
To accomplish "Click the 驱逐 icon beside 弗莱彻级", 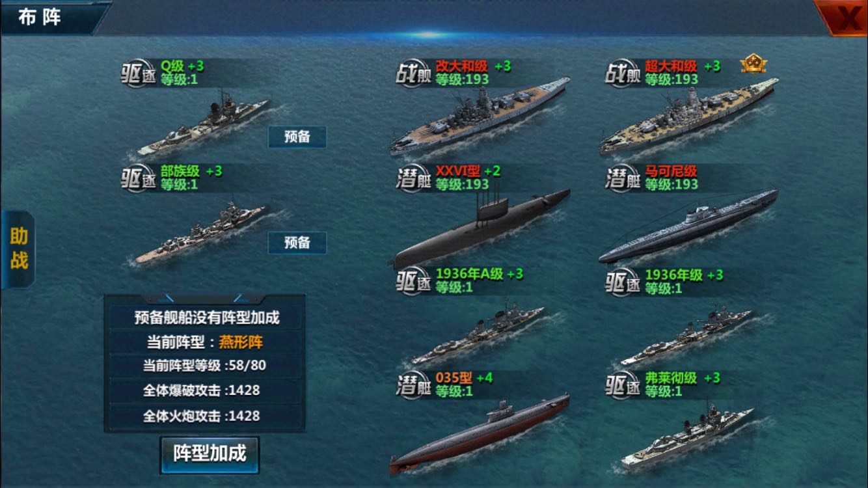I will [623, 385].
